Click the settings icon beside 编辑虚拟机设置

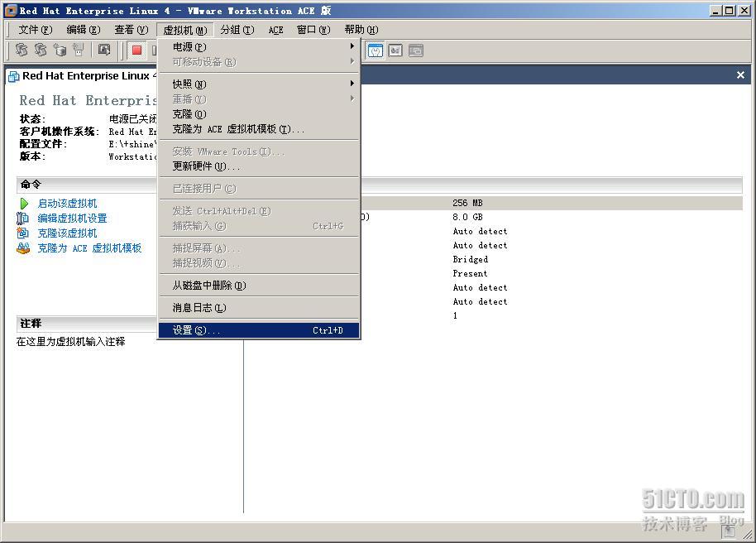pos(22,219)
